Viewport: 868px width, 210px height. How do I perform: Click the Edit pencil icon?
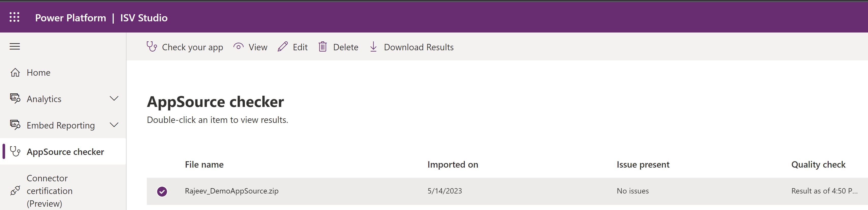283,47
